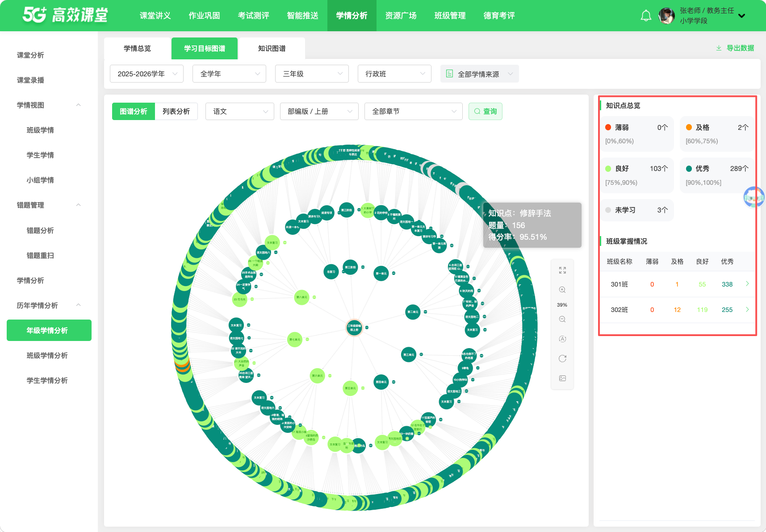Toggle fullscreen view of the graph
This screenshot has height=532, width=766.
(x=562, y=270)
